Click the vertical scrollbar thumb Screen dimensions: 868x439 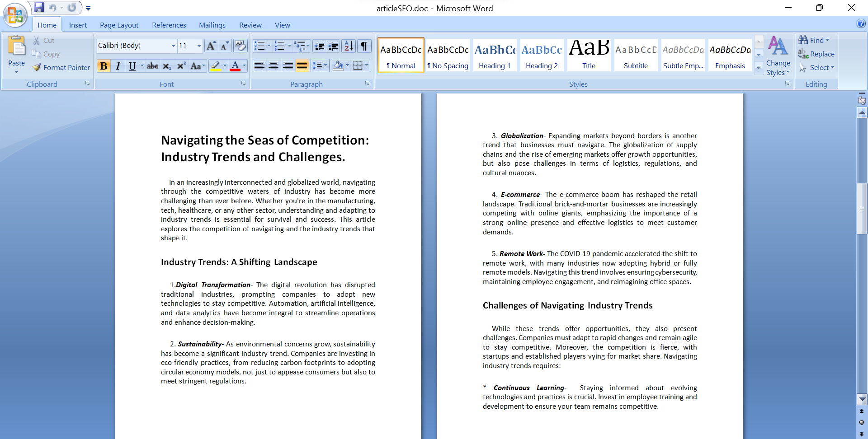[x=862, y=208]
